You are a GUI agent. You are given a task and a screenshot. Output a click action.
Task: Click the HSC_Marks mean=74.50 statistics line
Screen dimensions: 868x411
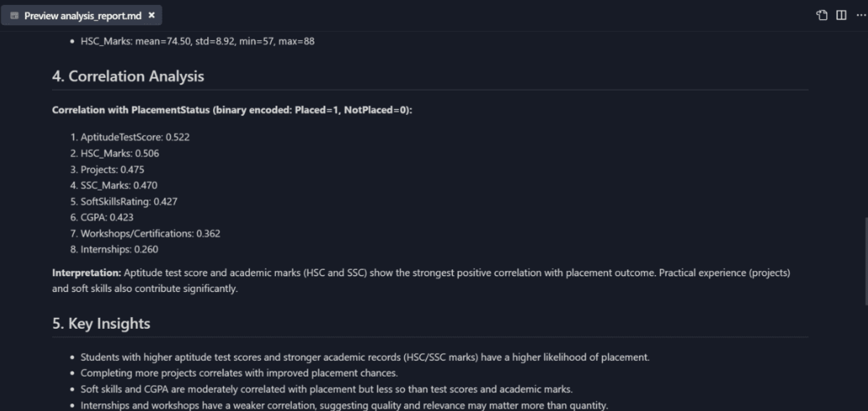coord(198,41)
